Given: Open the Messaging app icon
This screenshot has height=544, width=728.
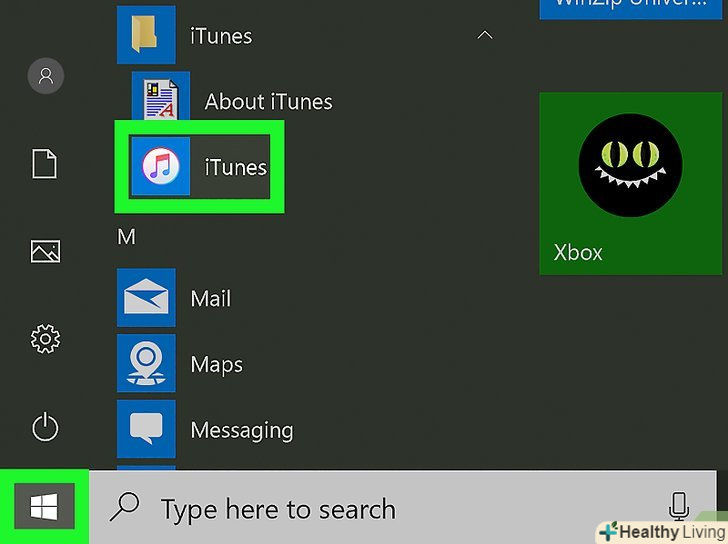Looking at the screenshot, I should point(146,429).
